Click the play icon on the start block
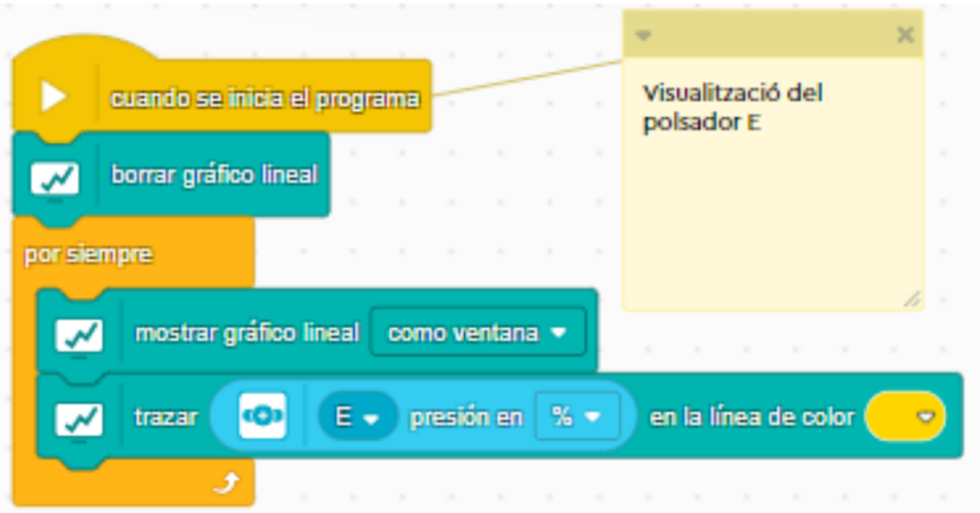980x513 pixels. 54,97
